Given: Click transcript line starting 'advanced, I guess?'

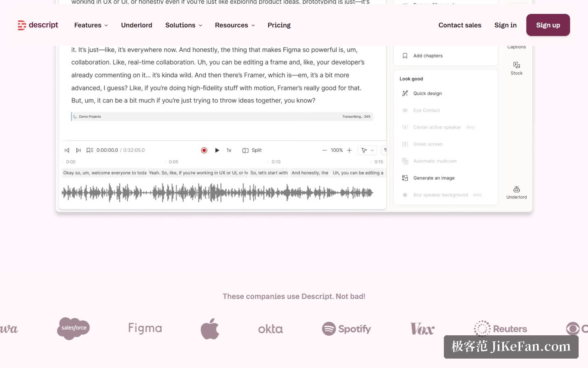Looking at the screenshot, I should 216,88.
